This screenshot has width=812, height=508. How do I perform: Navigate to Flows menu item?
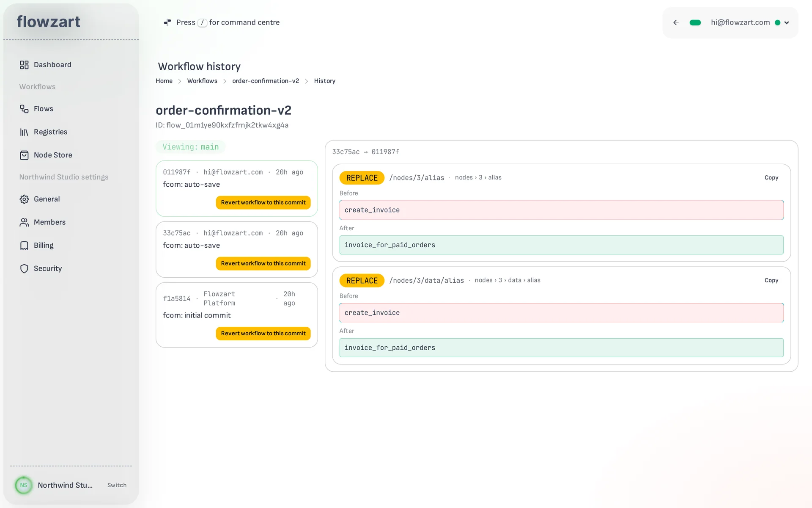coord(44,109)
